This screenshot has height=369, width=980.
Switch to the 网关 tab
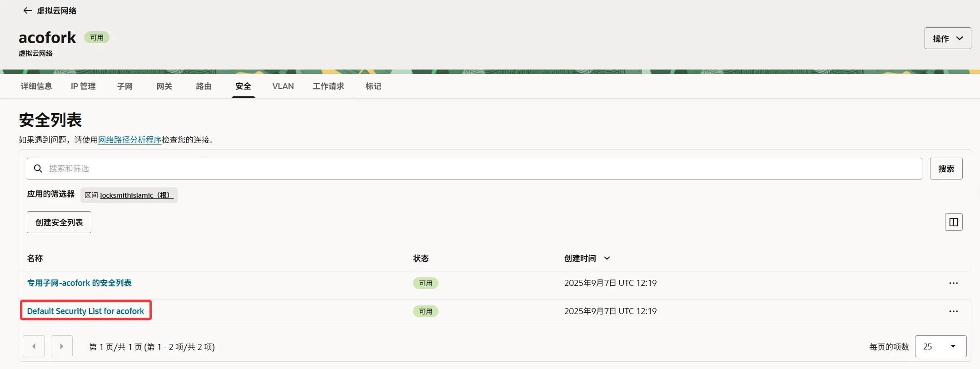pyautogui.click(x=164, y=86)
